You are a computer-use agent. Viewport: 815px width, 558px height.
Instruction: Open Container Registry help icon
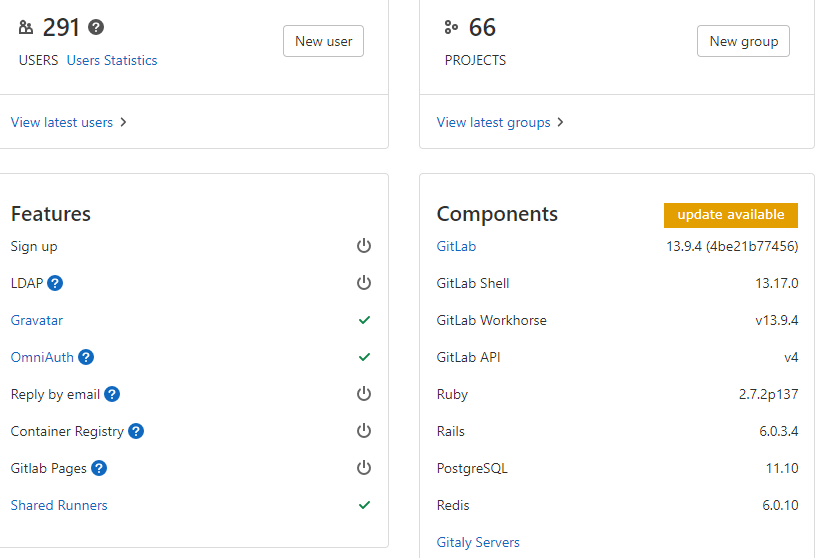click(136, 431)
